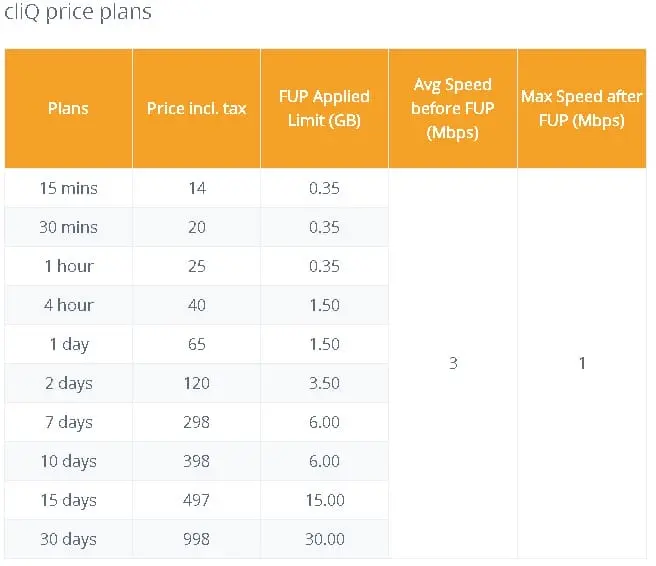Click the "cliQ price plans" heading
The image size is (656, 566).
[77, 13]
